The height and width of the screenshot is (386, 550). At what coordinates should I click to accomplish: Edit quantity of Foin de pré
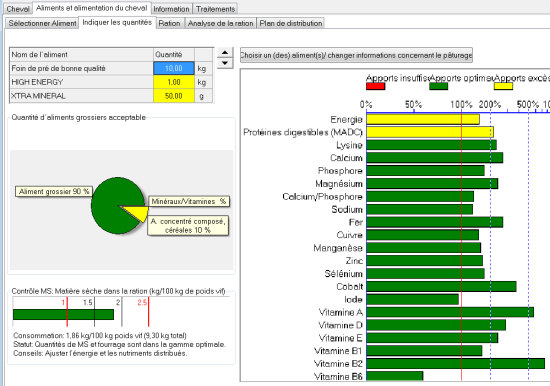point(174,68)
